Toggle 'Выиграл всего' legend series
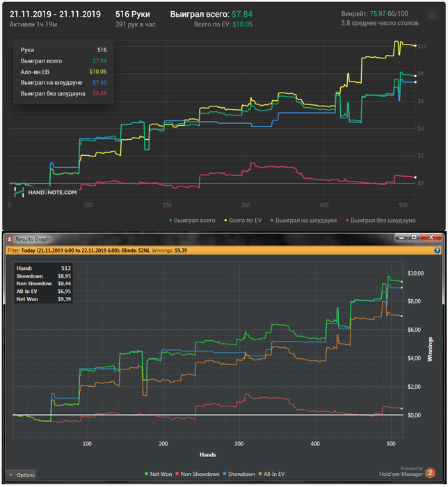 pos(192,221)
